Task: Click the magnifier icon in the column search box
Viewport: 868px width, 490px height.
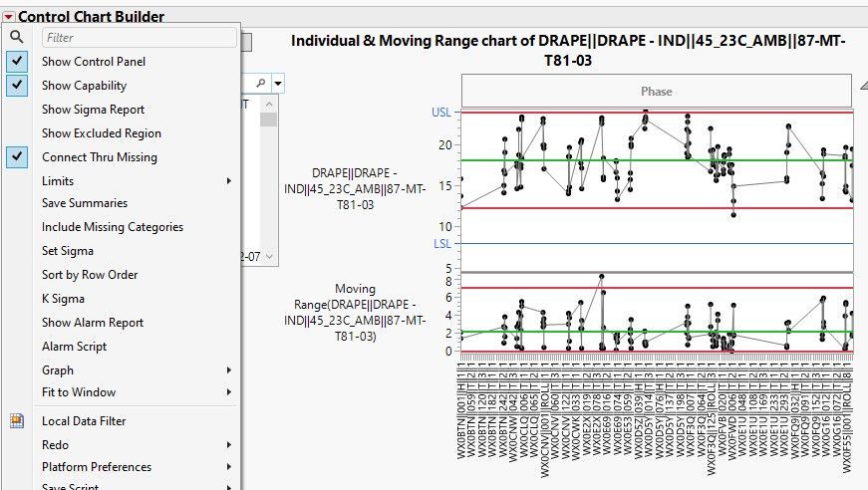Action: 261,84
